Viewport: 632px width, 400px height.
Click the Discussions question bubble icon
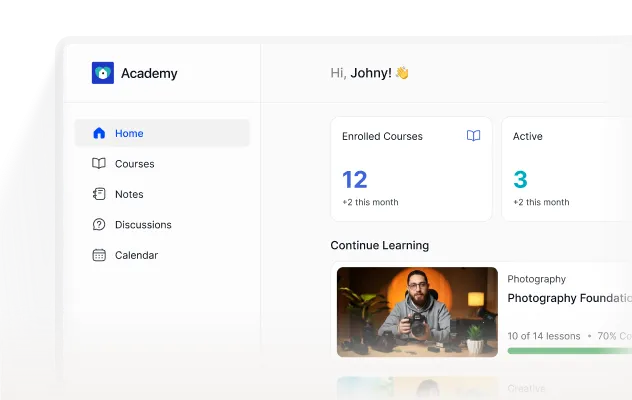[x=99, y=224]
